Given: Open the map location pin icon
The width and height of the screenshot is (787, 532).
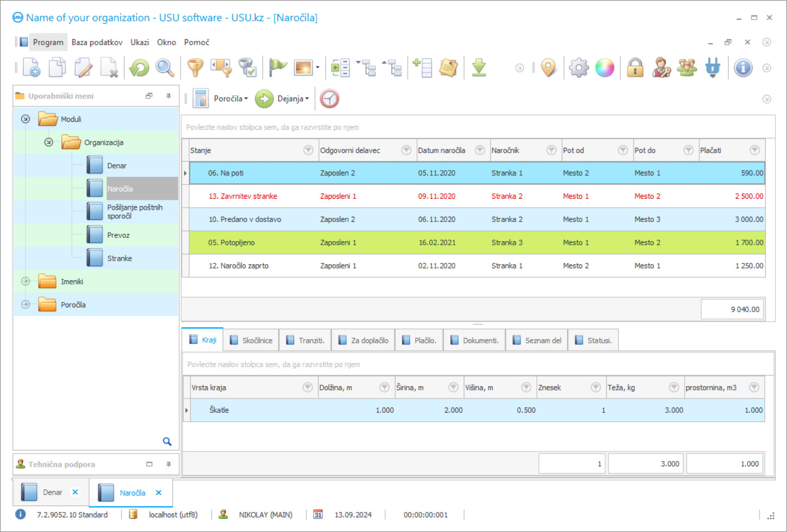Looking at the screenshot, I should tap(549, 68).
